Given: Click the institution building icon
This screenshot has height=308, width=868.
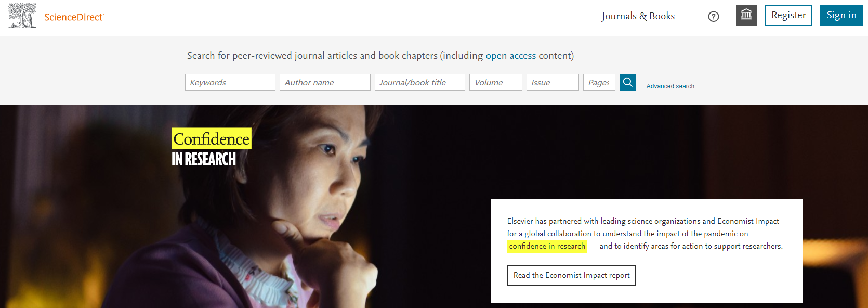Looking at the screenshot, I should tap(746, 15).
